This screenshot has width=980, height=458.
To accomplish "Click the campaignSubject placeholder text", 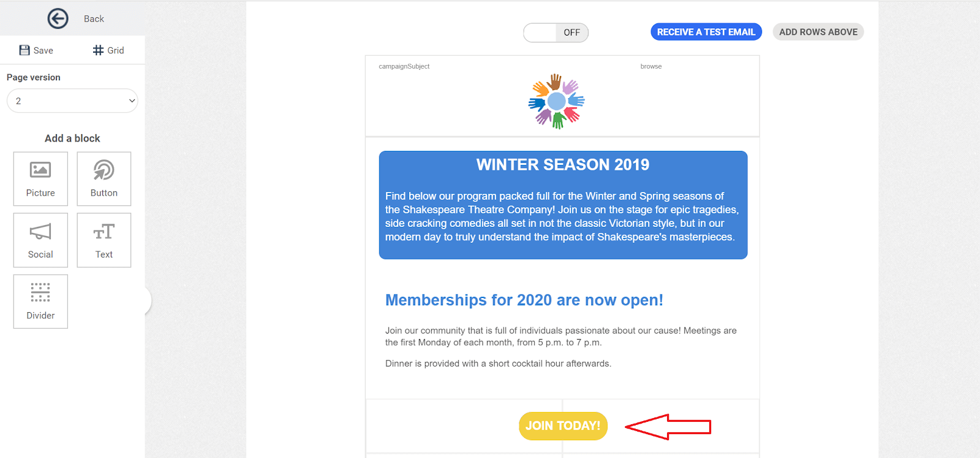I will point(404,66).
